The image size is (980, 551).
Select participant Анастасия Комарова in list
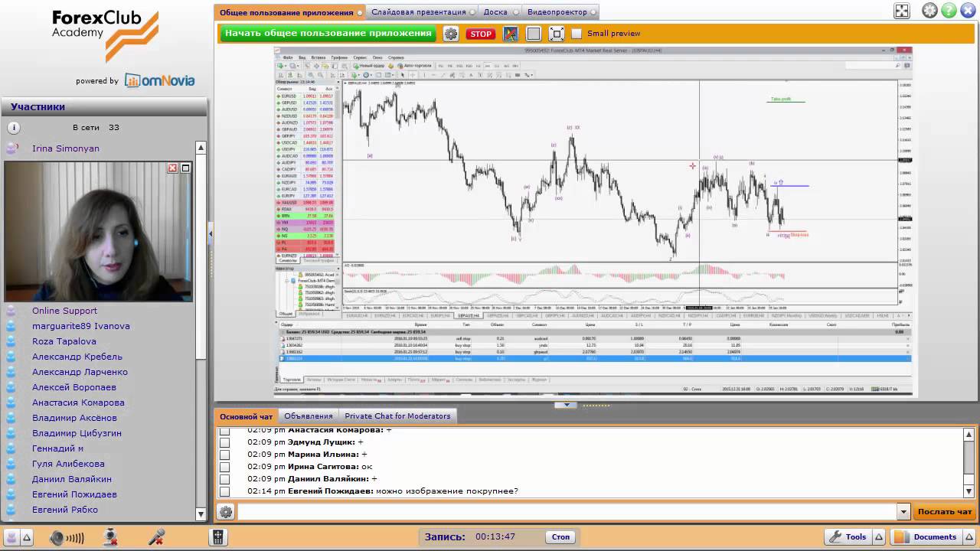78,403
